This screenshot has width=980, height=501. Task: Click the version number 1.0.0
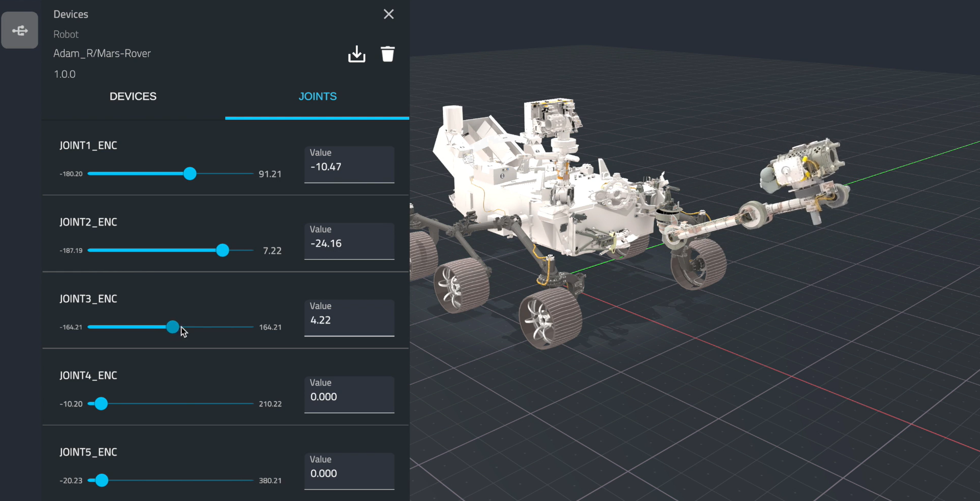click(65, 75)
